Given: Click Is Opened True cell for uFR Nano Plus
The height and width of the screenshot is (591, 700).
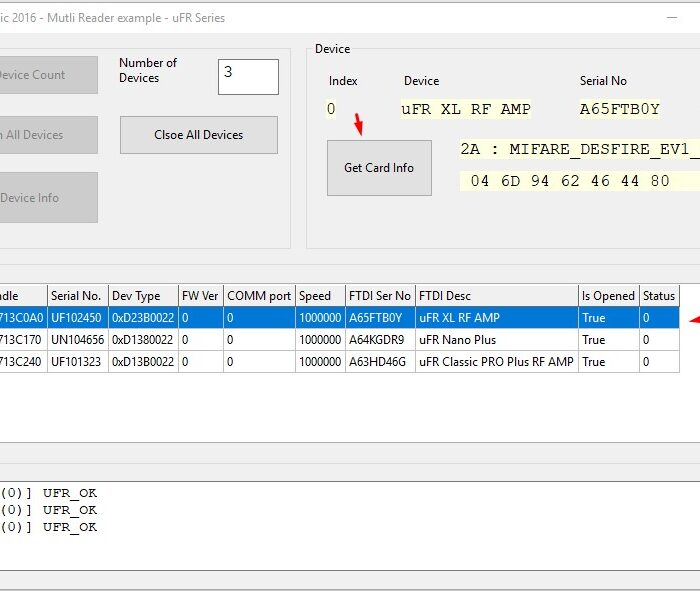Looking at the screenshot, I should [x=609, y=340].
